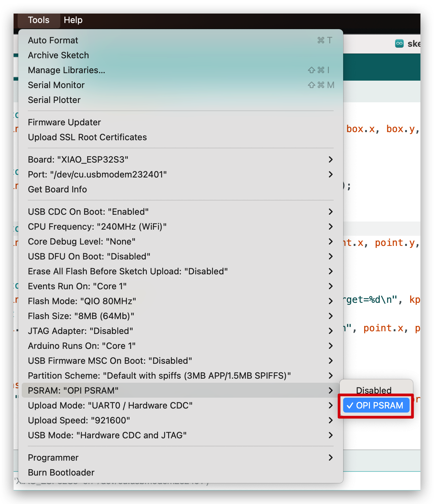Click Burn Bootloader

tap(181, 472)
